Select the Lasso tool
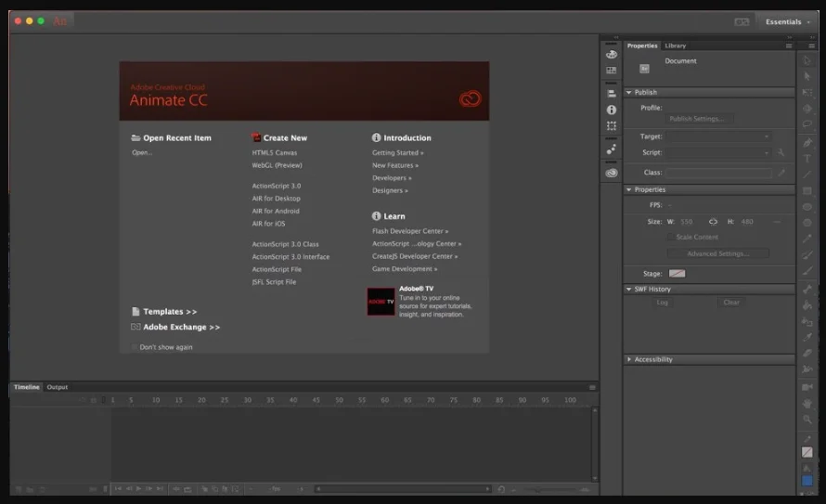826x504 pixels. click(807, 124)
